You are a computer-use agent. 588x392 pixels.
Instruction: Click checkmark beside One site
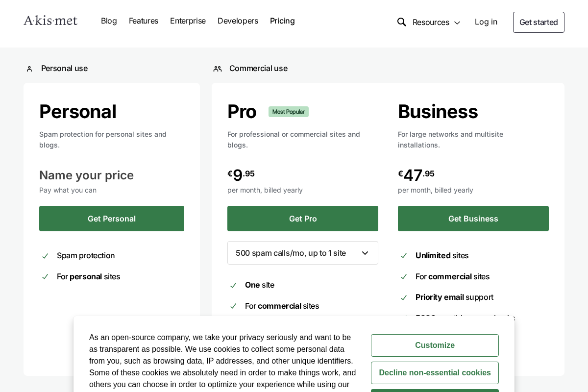233,285
